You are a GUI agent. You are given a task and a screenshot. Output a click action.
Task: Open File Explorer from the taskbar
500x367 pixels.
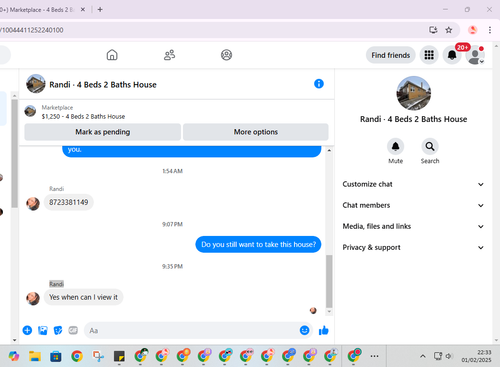pos(35,356)
